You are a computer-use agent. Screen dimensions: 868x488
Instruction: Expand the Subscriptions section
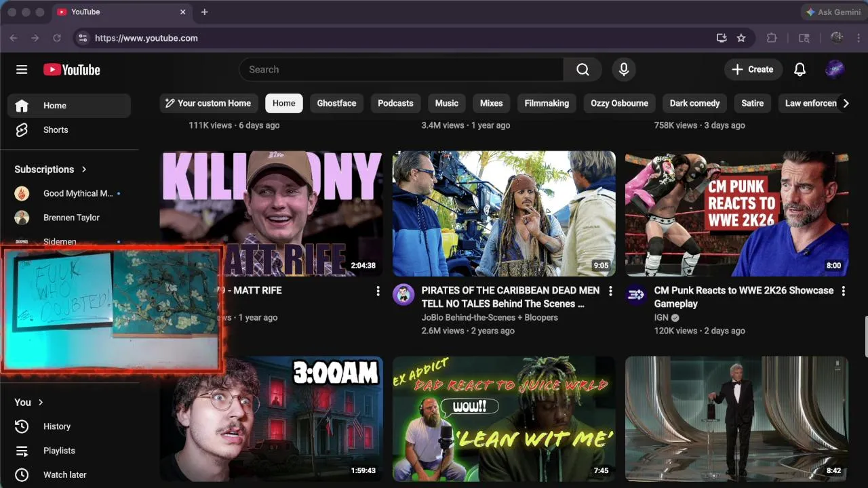coord(51,169)
